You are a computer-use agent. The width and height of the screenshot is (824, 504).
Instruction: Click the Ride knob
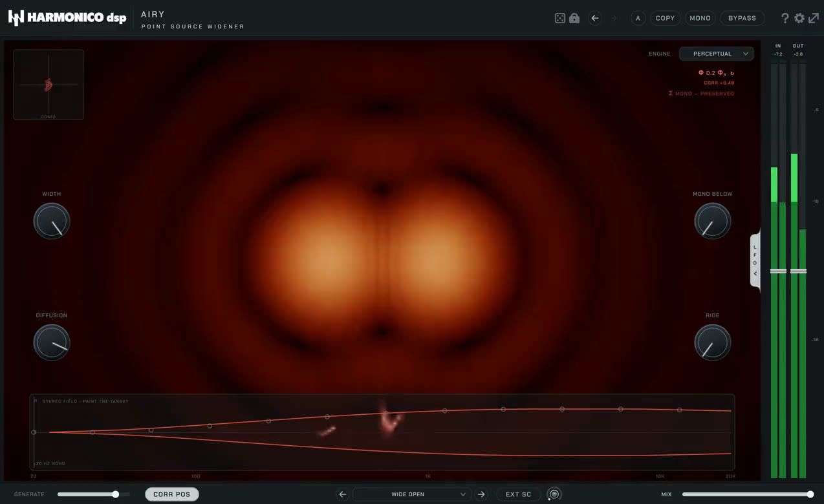pos(712,342)
